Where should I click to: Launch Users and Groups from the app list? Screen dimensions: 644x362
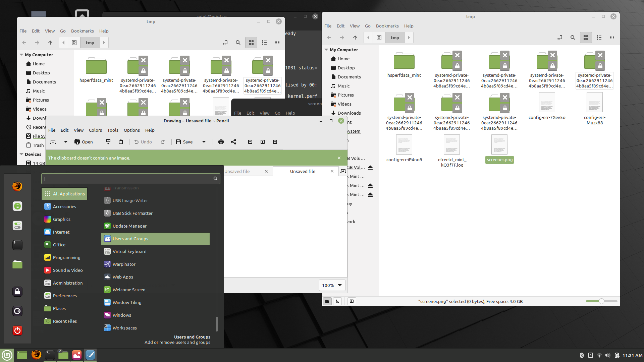pos(155,239)
